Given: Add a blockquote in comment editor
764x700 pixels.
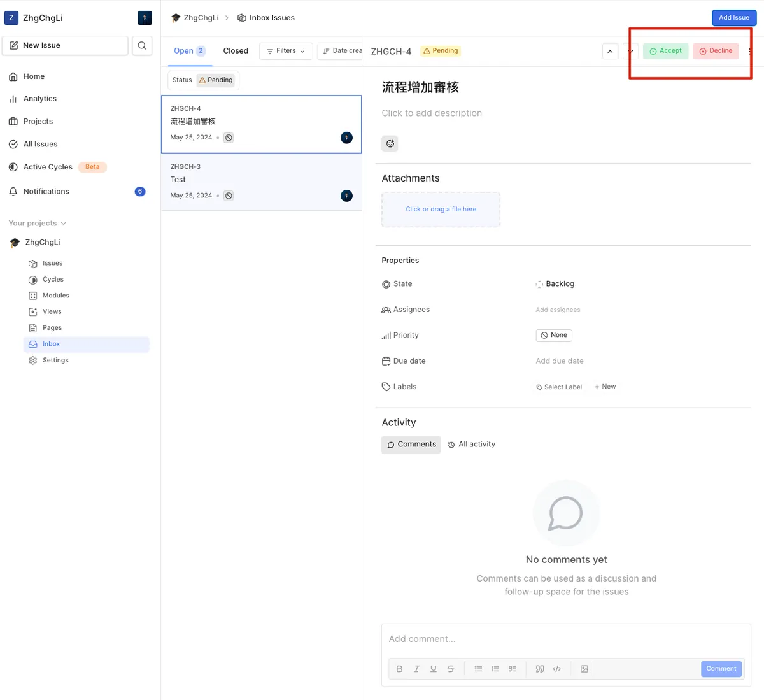Looking at the screenshot, I should click(540, 669).
